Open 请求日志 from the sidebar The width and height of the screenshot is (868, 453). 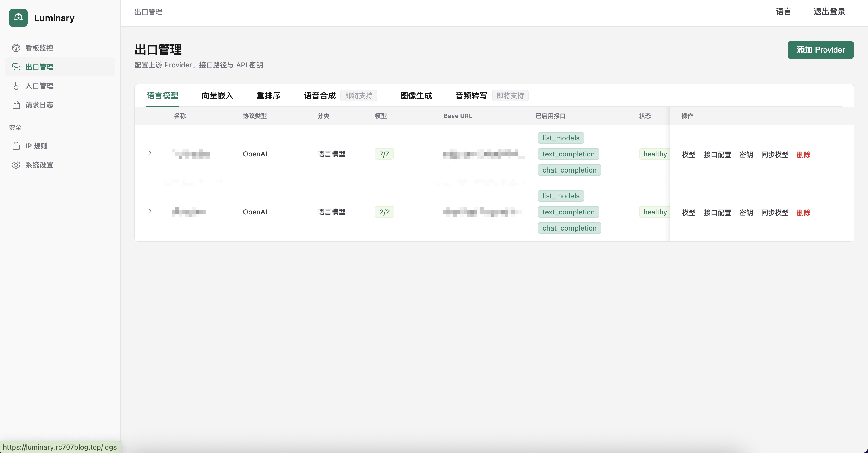[x=39, y=104]
